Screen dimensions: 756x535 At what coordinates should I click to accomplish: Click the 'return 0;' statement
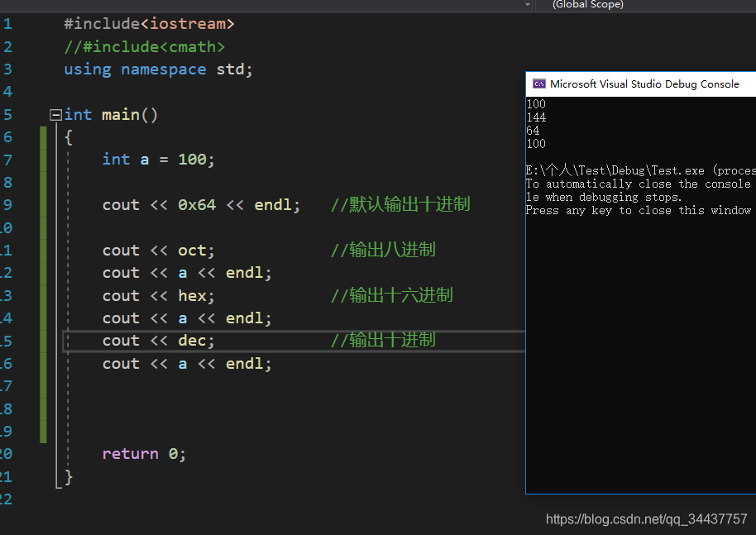[x=144, y=454]
